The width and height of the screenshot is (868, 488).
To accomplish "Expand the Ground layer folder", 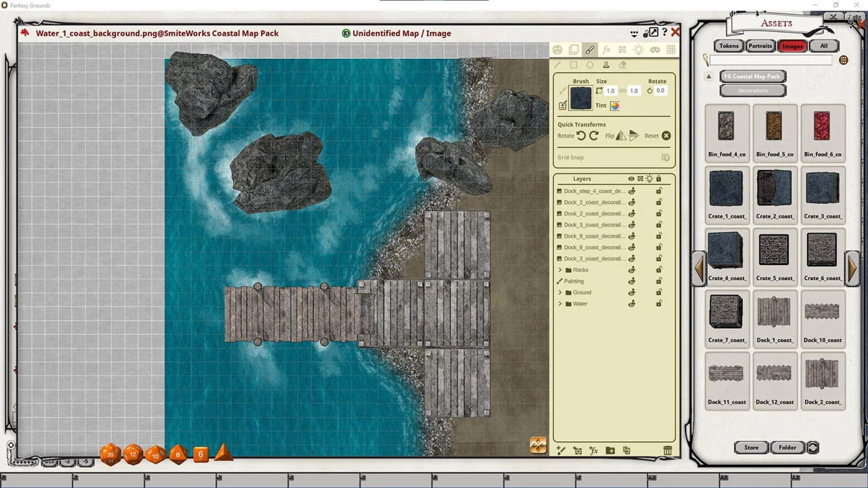I will point(560,293).
